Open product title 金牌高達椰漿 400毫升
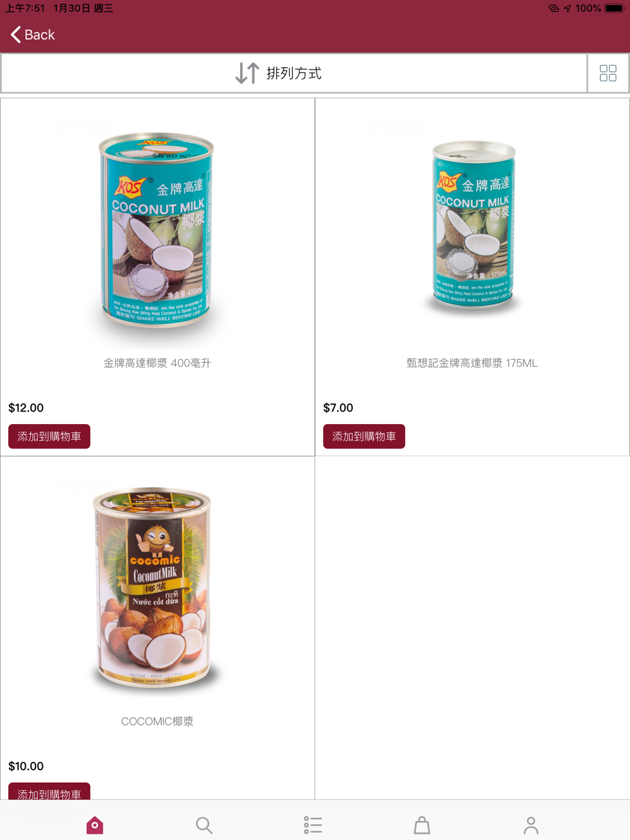 (x=157, y=363)
